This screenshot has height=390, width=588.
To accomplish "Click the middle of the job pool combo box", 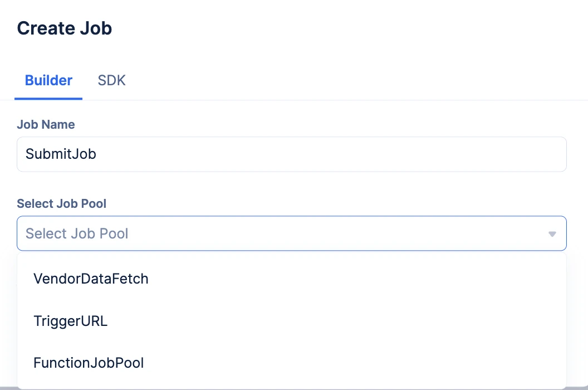I will pyautogui.click(x=291, y=233).
